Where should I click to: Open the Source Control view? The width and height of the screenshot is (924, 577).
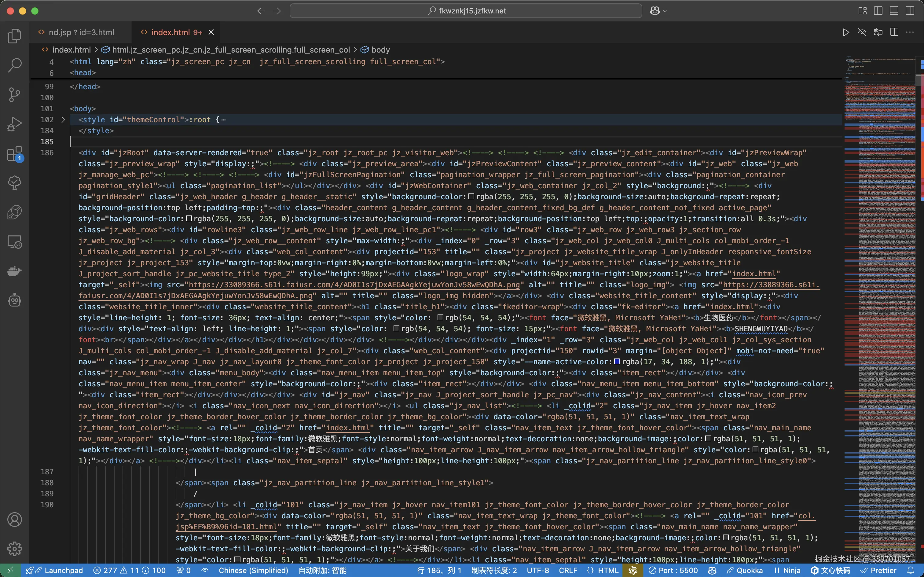click(x=14, y=95)
